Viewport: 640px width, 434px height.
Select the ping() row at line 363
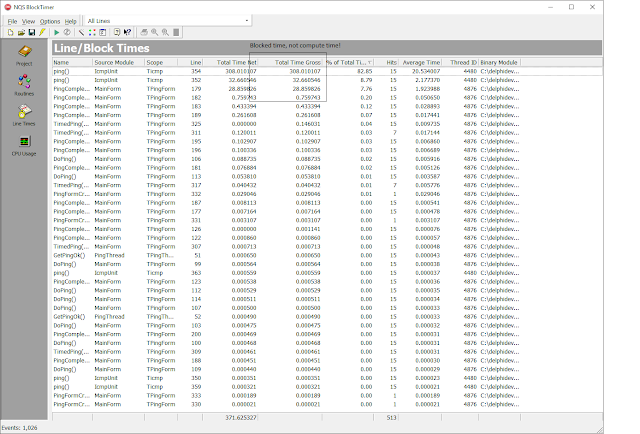pos(327,273)
